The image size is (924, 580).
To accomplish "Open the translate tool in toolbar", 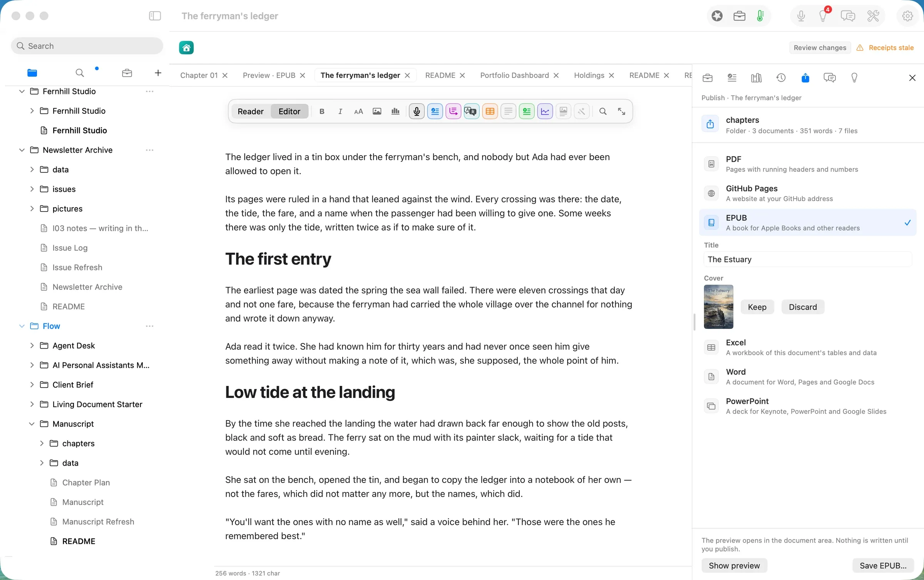I will [471, 111].
